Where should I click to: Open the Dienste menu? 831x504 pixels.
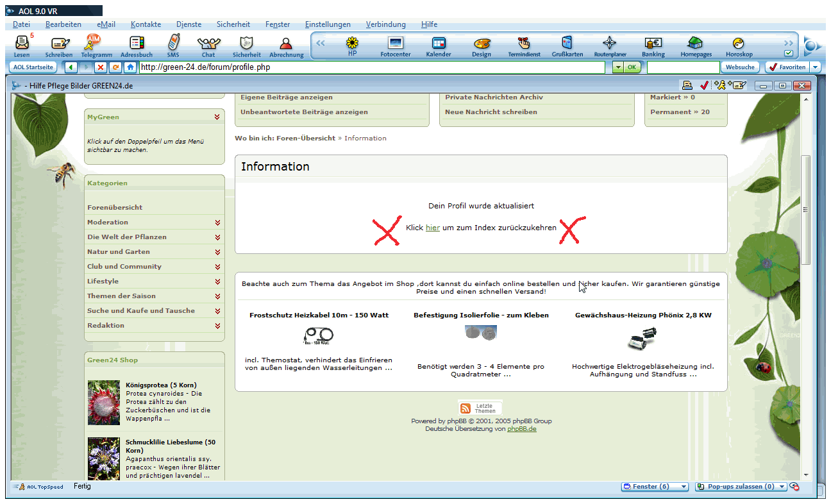click(189, 24)
